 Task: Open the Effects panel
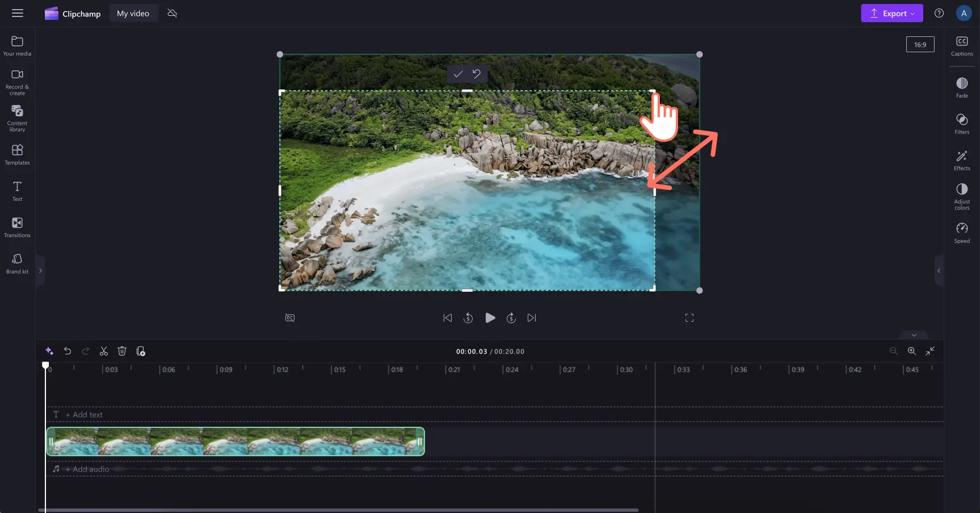point(962,161)
